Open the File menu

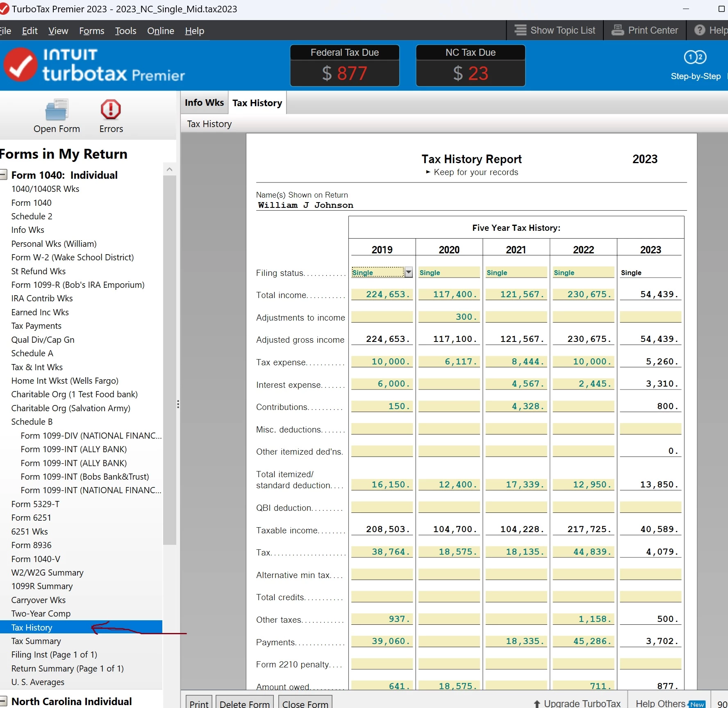(5, 31)
